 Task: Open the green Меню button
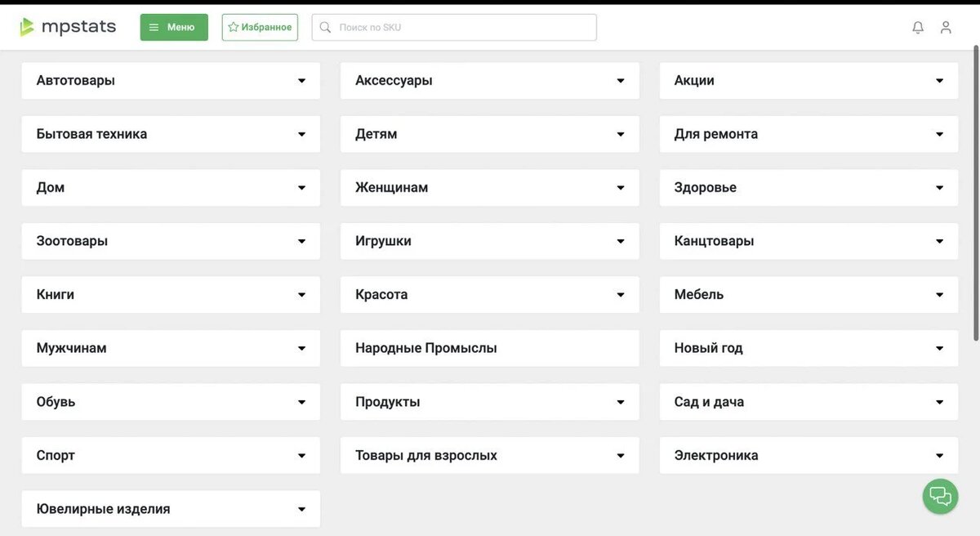[174, 27]
